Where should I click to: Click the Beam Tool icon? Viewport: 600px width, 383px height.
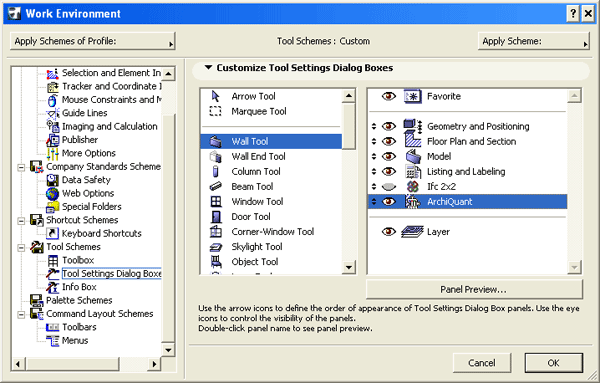pyautogui.click(x=216, y=186)
